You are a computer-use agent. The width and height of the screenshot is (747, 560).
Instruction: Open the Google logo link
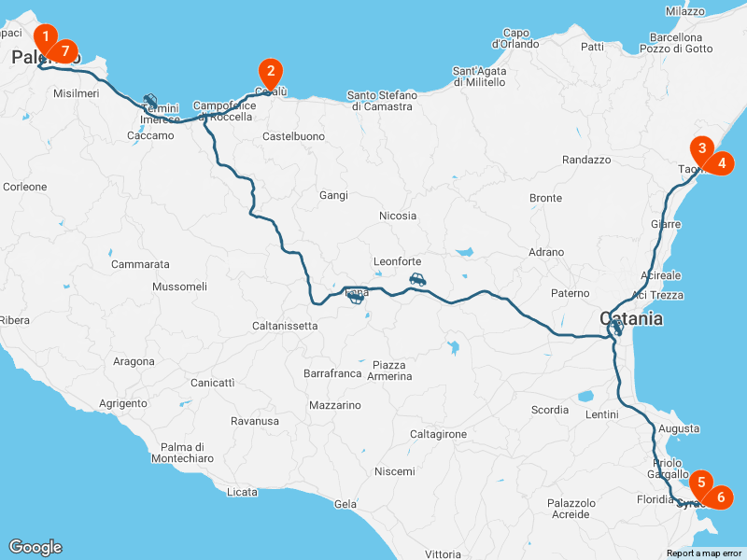35,547
